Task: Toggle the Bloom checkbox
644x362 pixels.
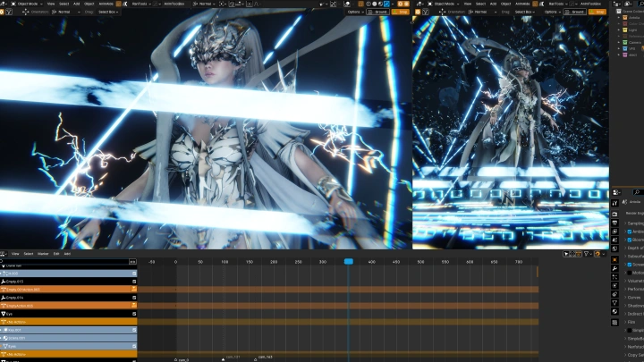Action: [629, 240]
